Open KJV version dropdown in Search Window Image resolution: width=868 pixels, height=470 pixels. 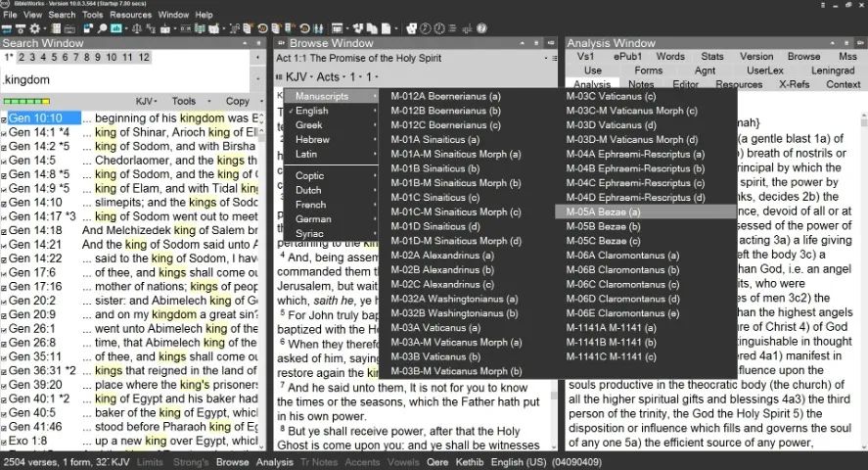(147, 101)
